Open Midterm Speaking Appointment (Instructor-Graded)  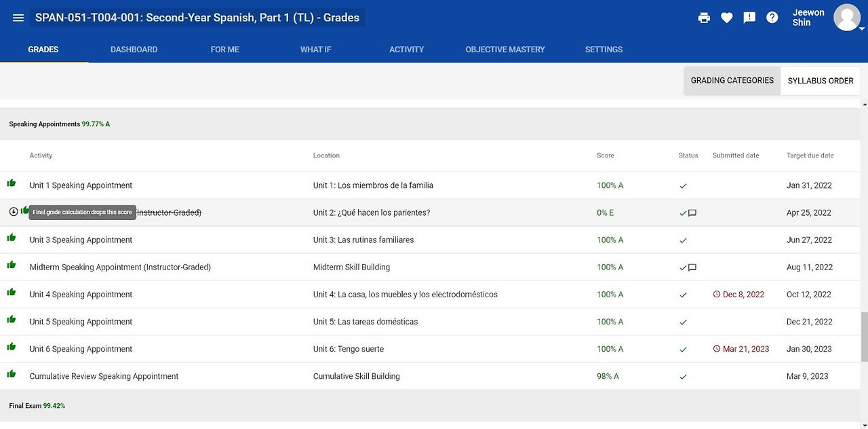pos(120,267)
